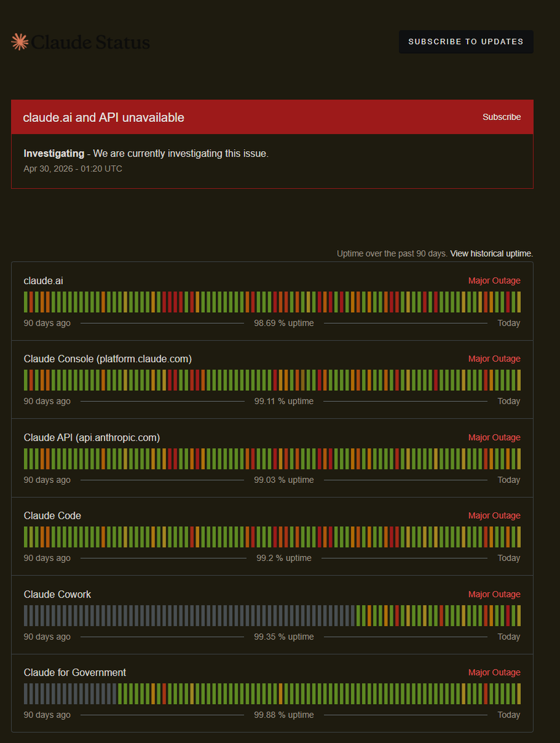Click Major Outage status for Claude Code
The image size is (560, 743).
(494, 516)
